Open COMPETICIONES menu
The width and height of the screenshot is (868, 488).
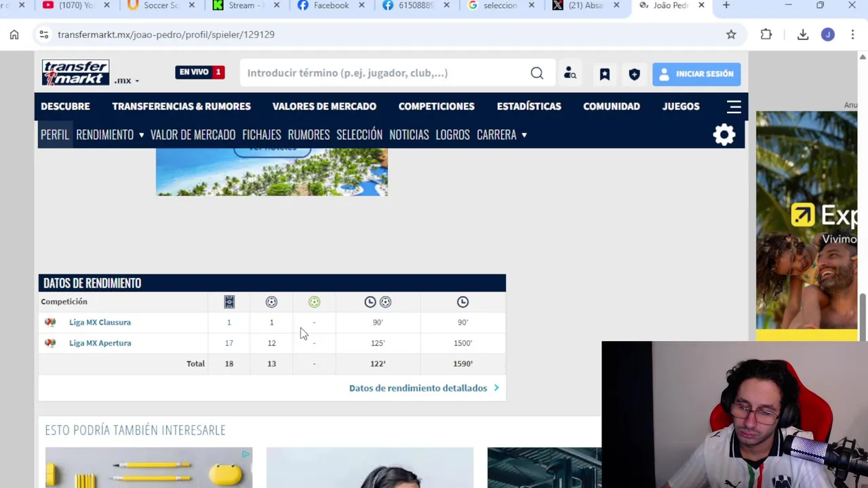click(436, 106)
